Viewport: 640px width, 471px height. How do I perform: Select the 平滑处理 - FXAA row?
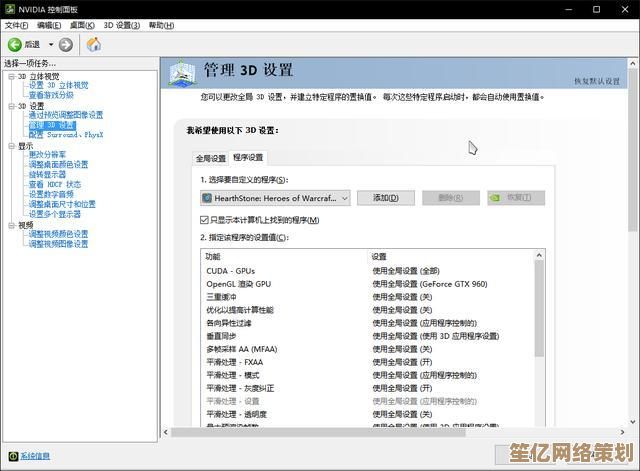point(367,362)
